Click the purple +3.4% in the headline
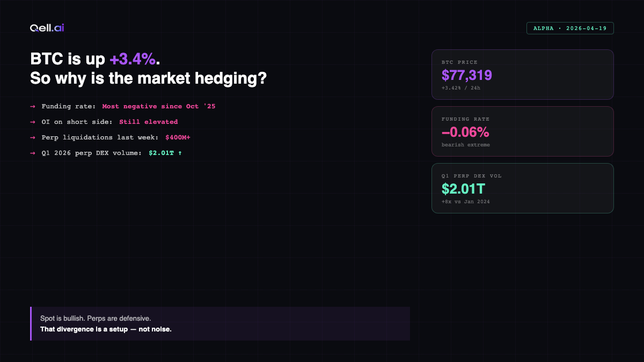The width and height of the screenshot is (644, 362). 133,60
